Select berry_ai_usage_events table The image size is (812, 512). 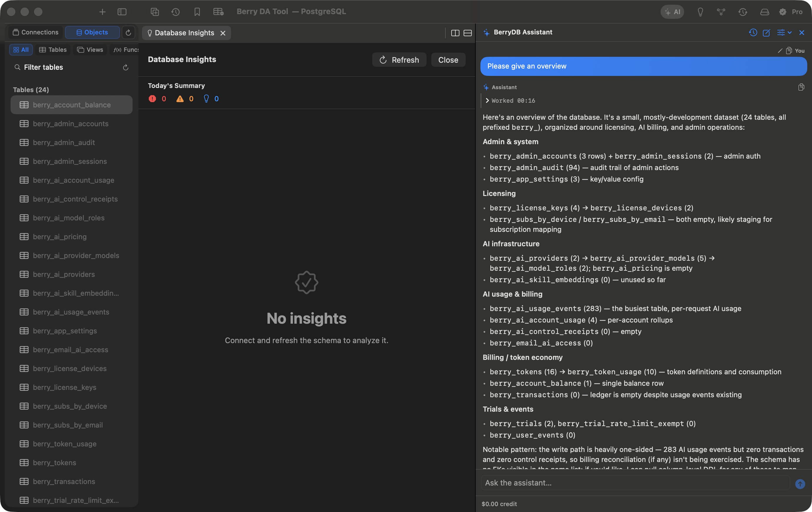tap(71, 312)
